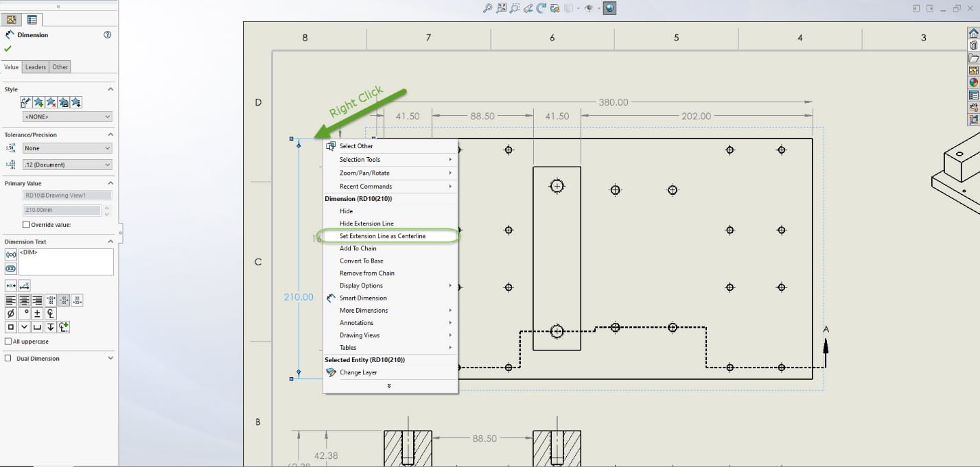This screenshot has height=467, width=980.
Task: Click the Rotate View icon in top toolbar
Action: pyautogui.click(x=541, y=8)
